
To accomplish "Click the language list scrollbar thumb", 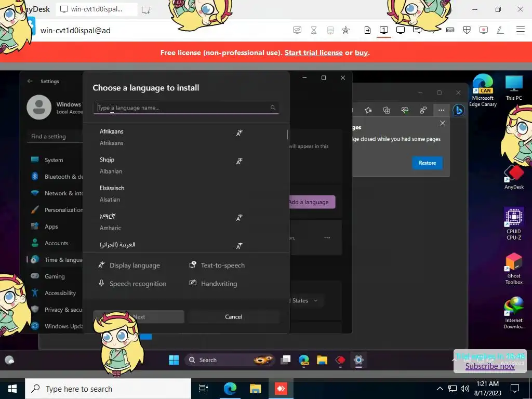I will pos(287,135).
